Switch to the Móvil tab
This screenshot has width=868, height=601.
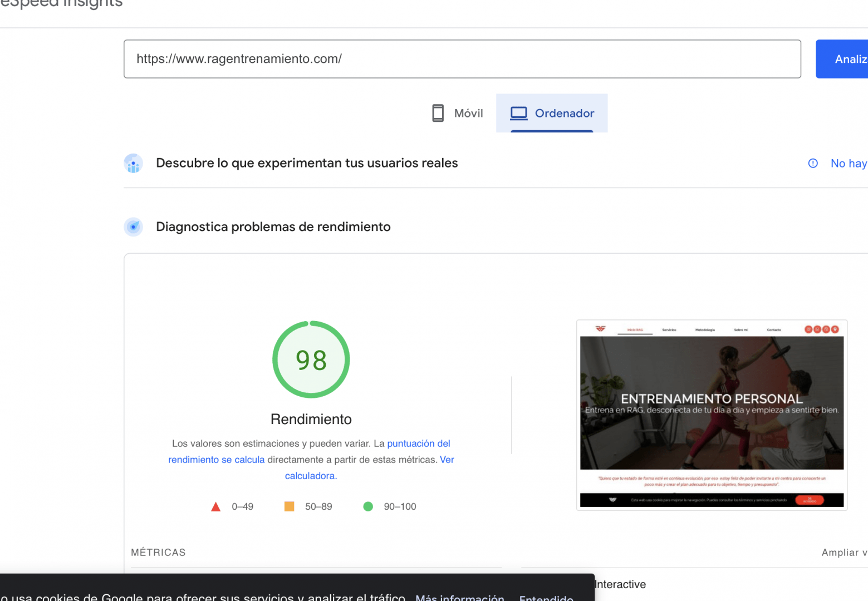pos(458,113)
